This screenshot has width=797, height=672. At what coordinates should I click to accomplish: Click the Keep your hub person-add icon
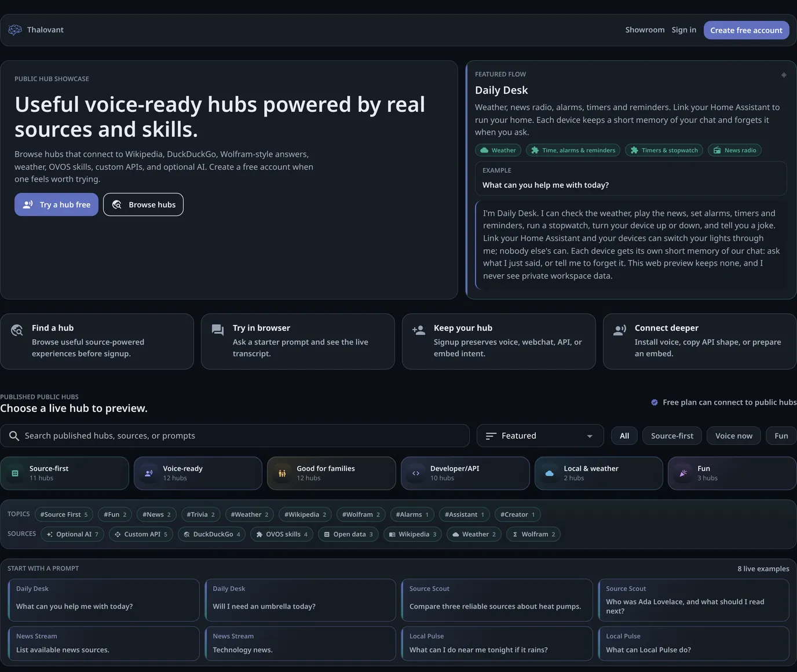click(x=419, y=330)
